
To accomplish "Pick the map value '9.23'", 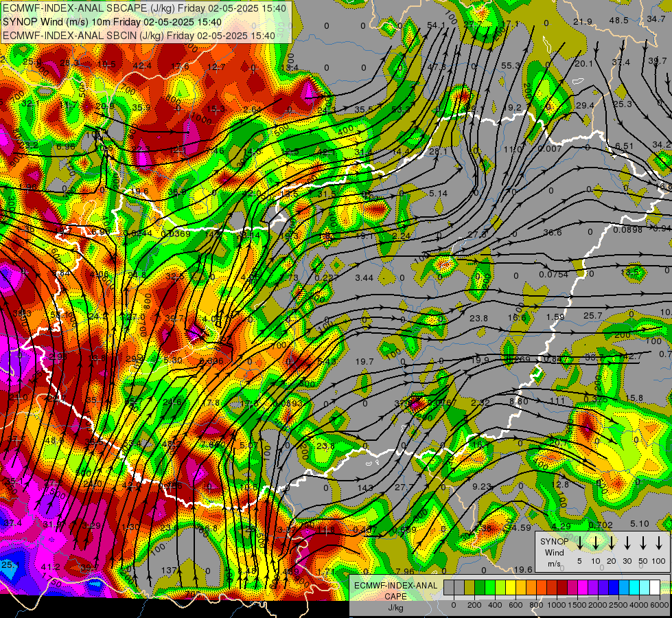I will 482,486.
